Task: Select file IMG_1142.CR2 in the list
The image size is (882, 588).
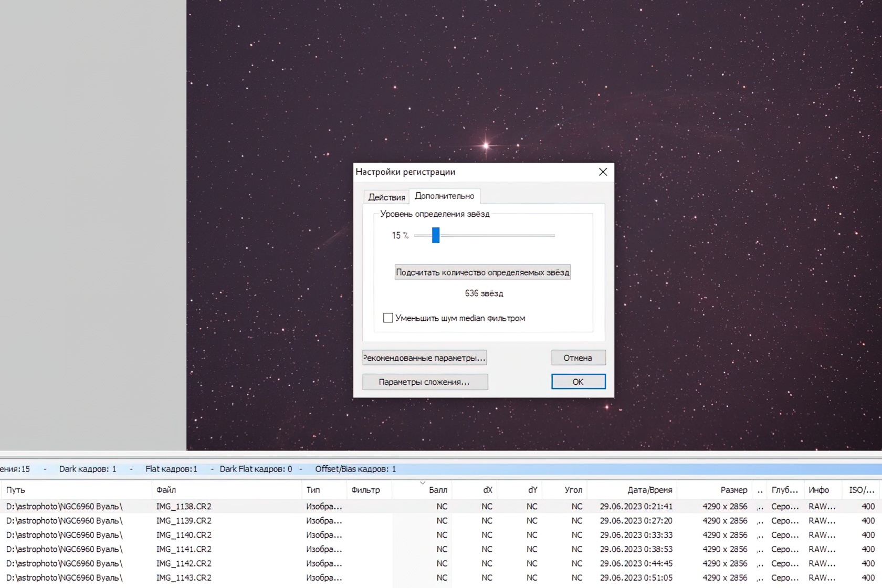Action: tap(184, 563)
